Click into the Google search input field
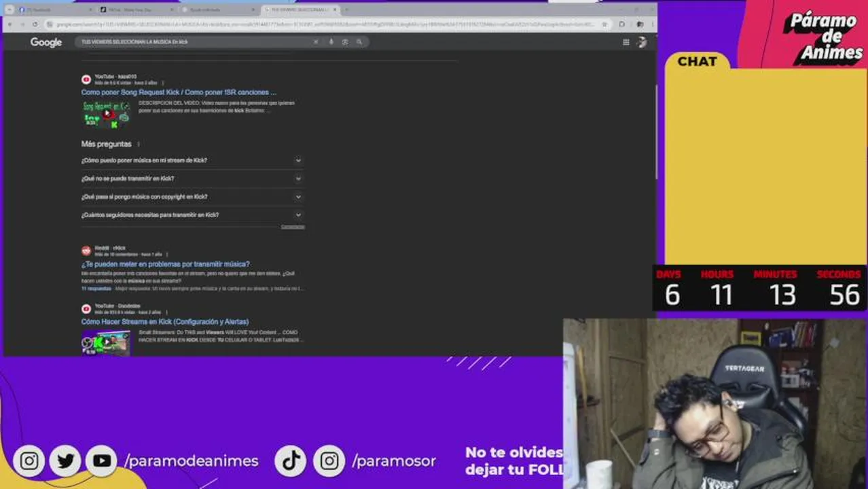Viewport: 868px width, 489px height. (194, 42)
